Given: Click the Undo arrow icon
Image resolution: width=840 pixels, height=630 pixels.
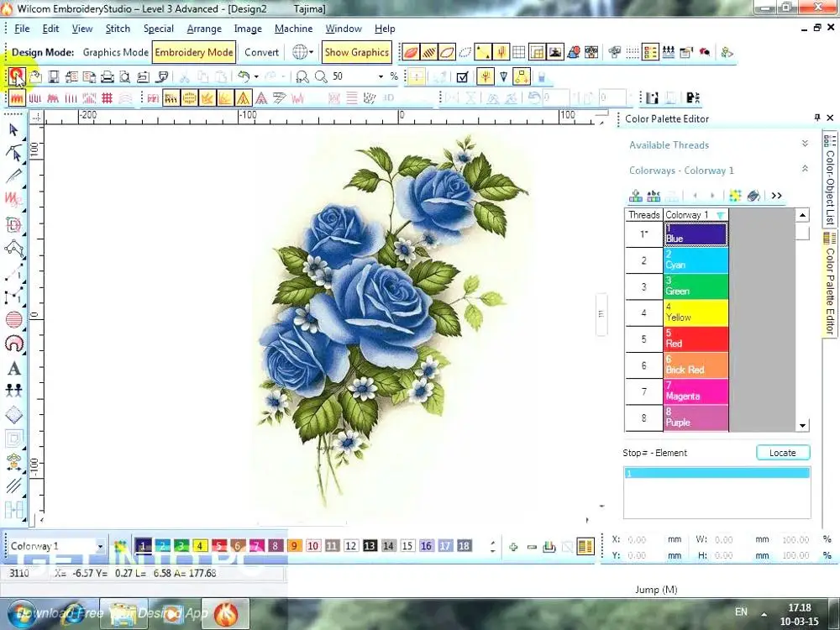Looking at the screenshot, I should tap(243, 76).
